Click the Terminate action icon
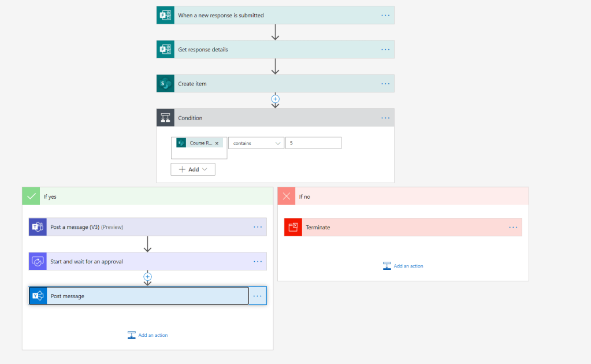The image size is (591, 364). (293, 227)
